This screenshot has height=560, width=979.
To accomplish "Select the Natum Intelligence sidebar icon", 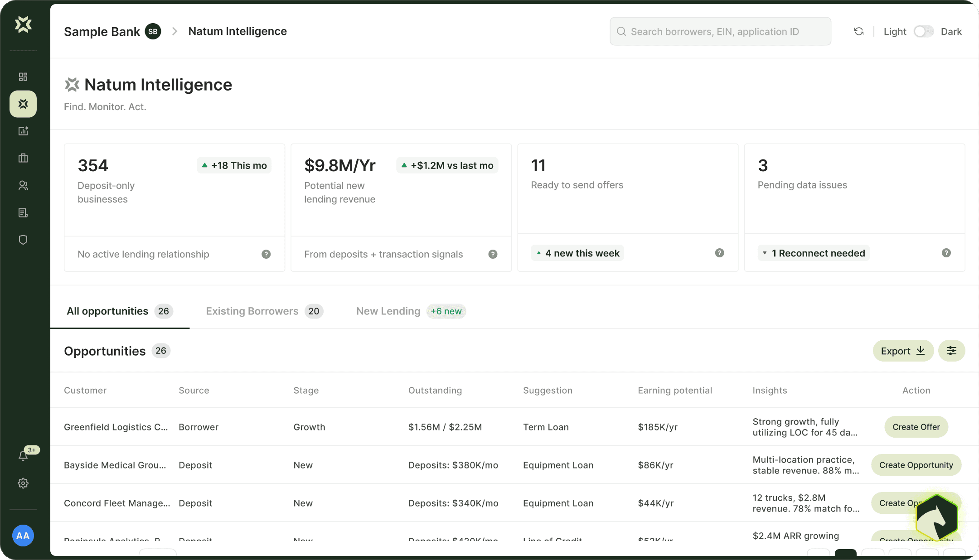I will coord(23,104).
